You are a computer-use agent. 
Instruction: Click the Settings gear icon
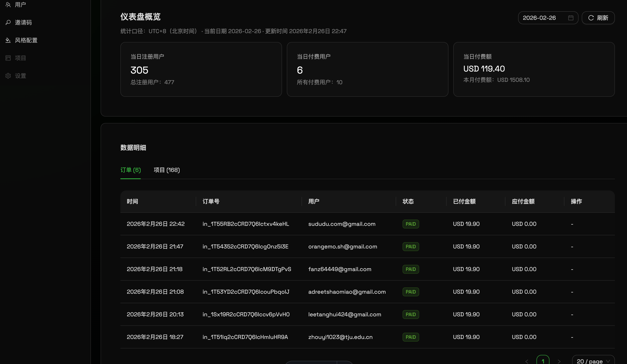pyautogui.click(x=8, y=76)
